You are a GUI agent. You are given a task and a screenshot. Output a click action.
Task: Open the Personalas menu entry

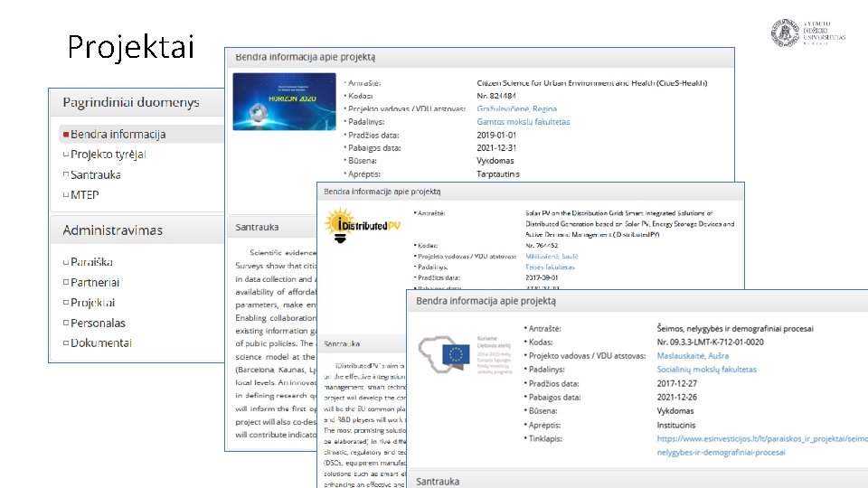click(98, 323)
